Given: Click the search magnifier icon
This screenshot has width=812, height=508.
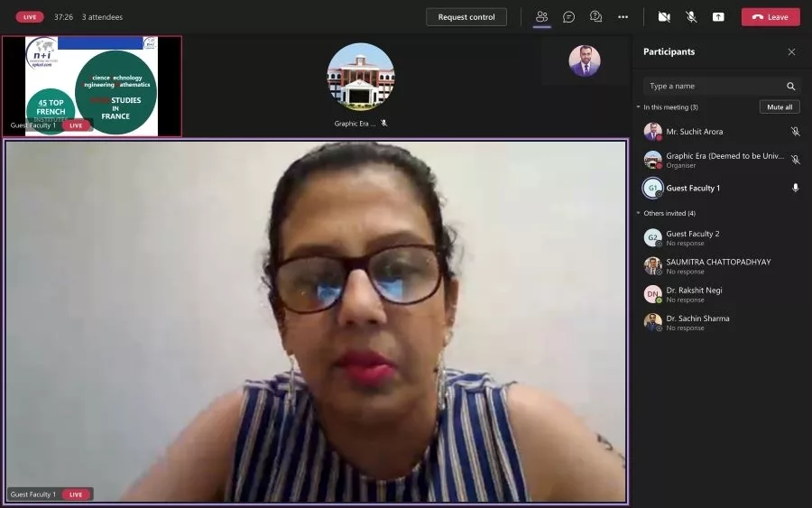Looking at the screenshot, I should coord(790,86).
